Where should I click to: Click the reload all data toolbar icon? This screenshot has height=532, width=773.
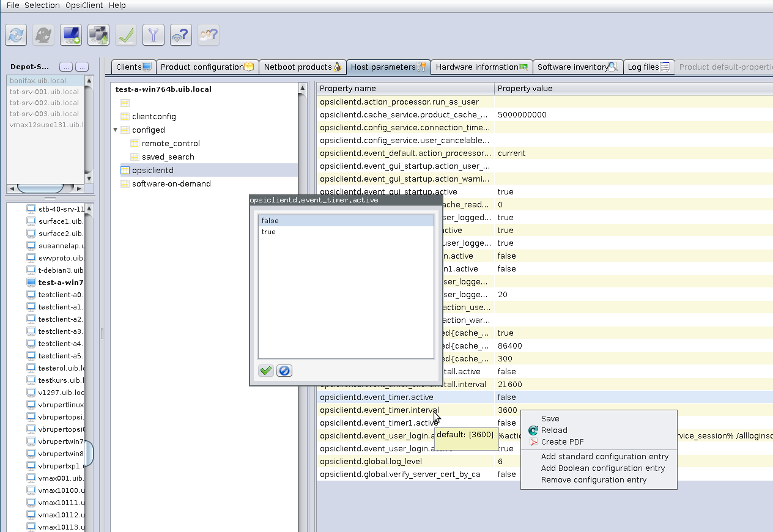pyautogui.click(x=16, y=35)
